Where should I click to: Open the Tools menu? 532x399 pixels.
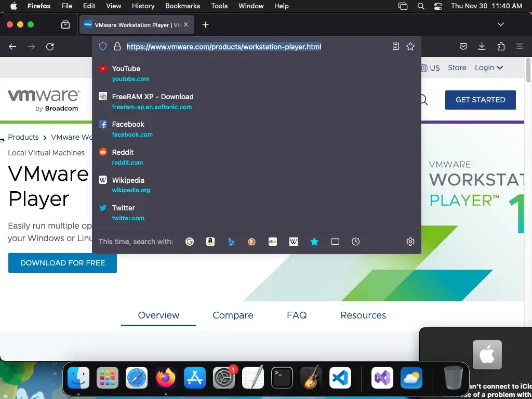(x=219, y=6)
